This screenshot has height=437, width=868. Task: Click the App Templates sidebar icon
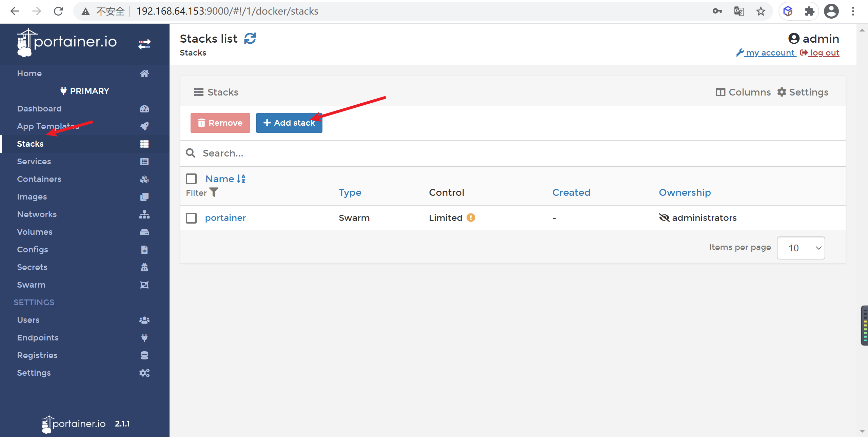[x=144, y=126]
